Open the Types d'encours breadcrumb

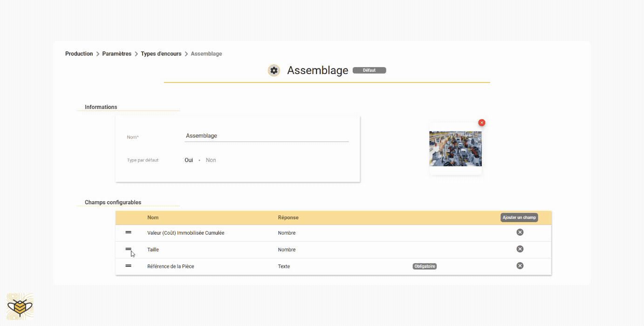click(x=161, y=54)
